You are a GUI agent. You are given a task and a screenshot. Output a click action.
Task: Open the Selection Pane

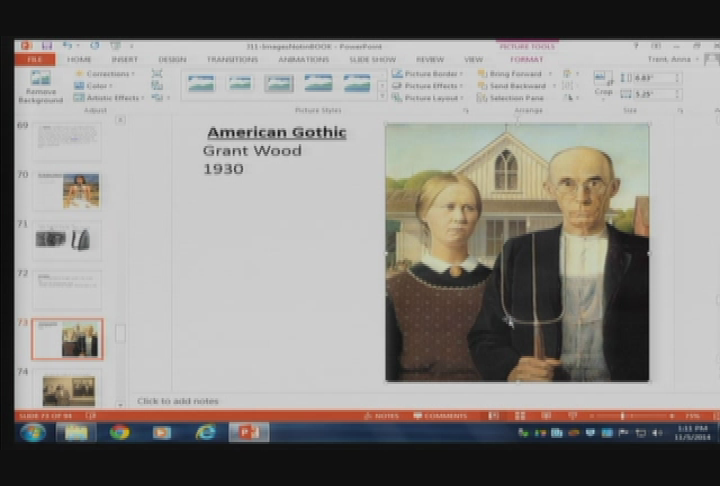510,97
